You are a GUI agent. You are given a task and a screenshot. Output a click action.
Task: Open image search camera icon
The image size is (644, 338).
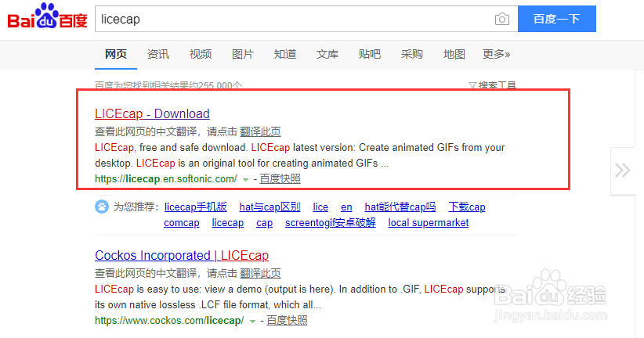[x=502, y=19]
